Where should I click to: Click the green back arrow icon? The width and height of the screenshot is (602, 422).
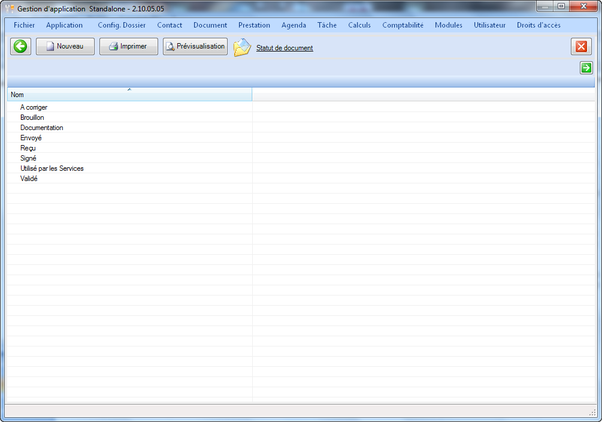coord(20,46)
